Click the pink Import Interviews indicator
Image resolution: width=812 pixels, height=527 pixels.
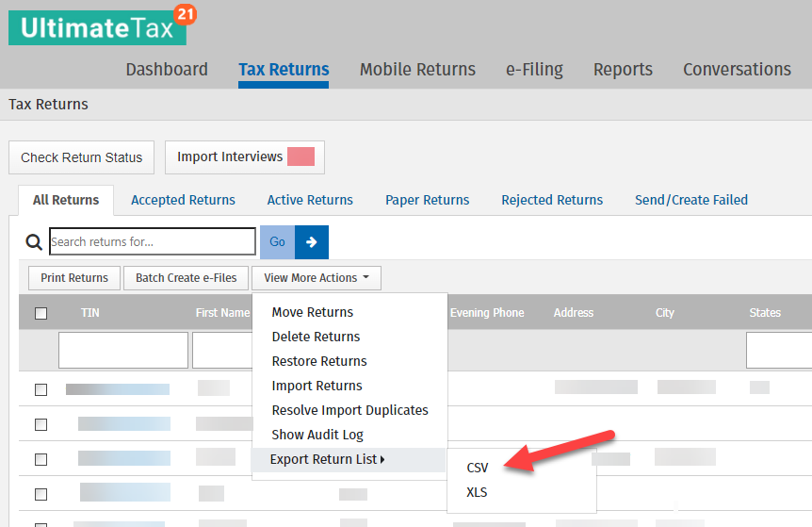pyautogui.click(x=300, y=156)
